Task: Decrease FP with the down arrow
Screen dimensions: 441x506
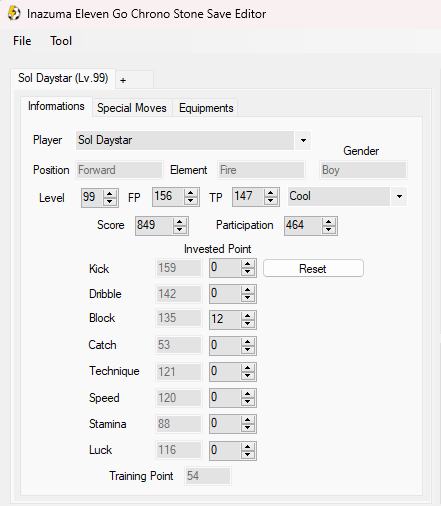Action: point(190,200)
